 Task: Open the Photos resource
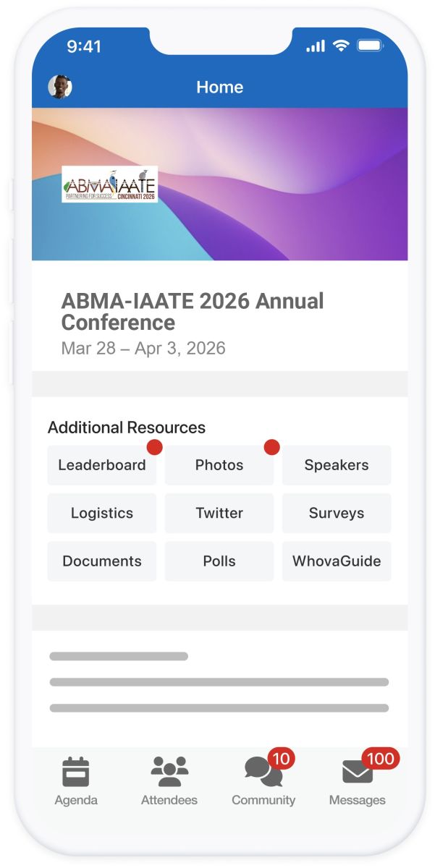219,465
